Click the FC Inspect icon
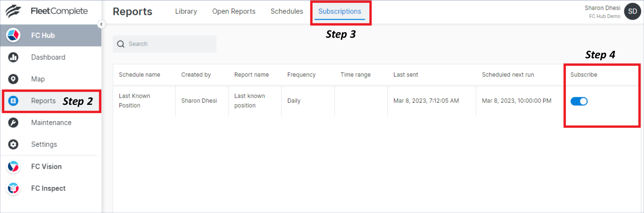Image resolution: width=644 pixels, height=213 pixels. coord(13,188)
